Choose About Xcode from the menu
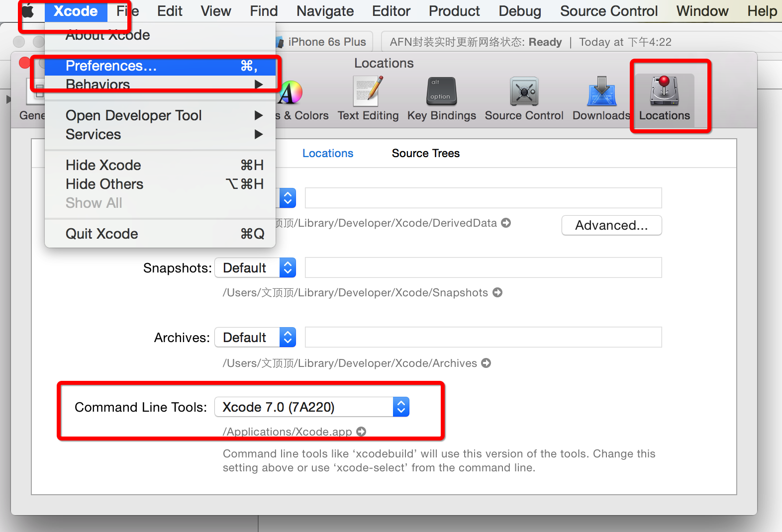The height and width of the screenshot is (532, 782). 160,35
